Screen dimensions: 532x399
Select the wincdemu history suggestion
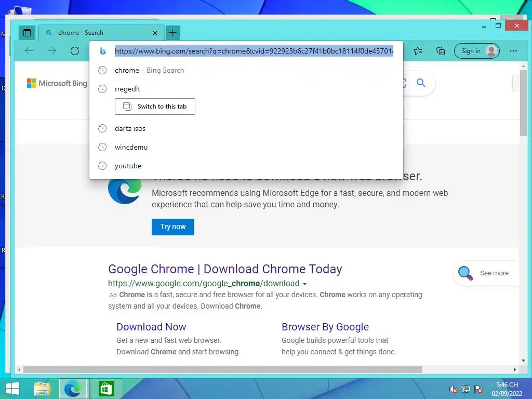246,147
